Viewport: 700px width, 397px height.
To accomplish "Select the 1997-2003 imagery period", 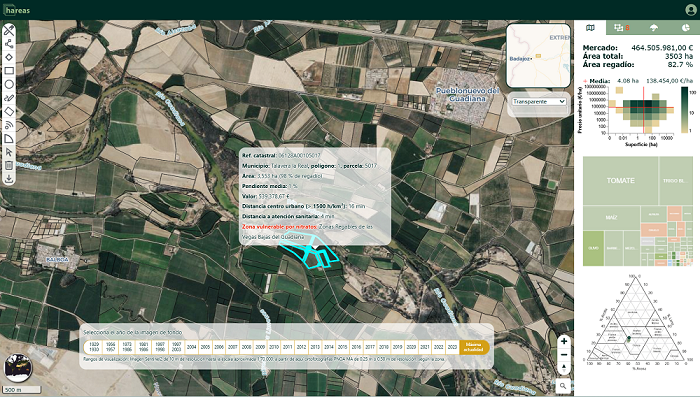I will click(176, 347).
